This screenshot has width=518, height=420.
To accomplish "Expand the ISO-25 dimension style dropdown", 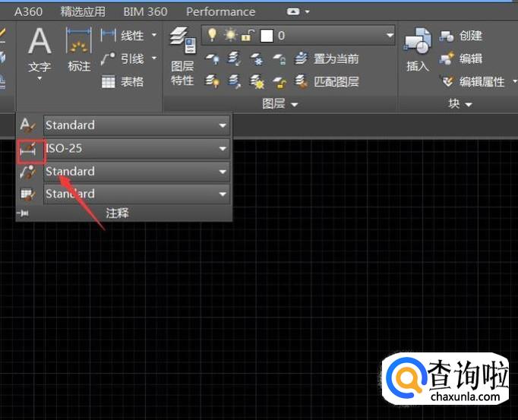I will click(x=223, y=149).
